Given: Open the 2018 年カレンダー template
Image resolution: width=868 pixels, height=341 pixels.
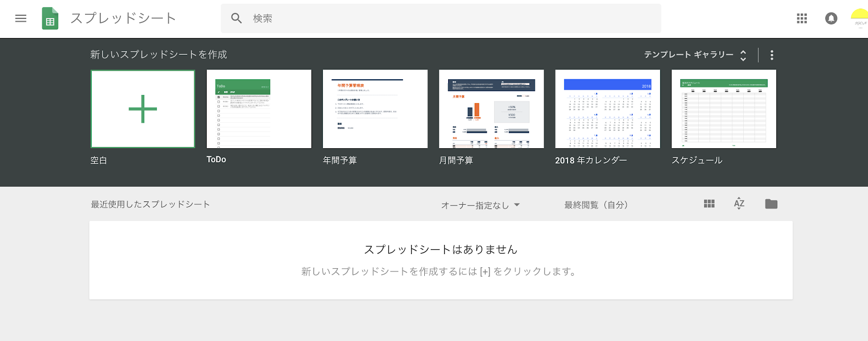Looking at the screenshot, I should [608, 109].
